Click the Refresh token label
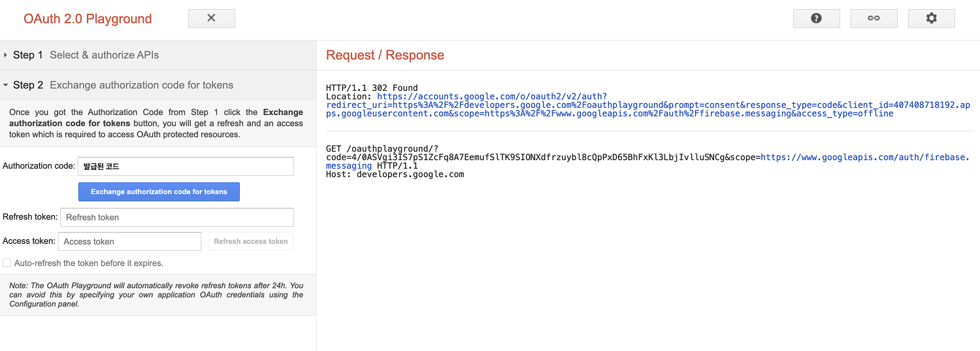980x351 pixels. click(30, 217)
